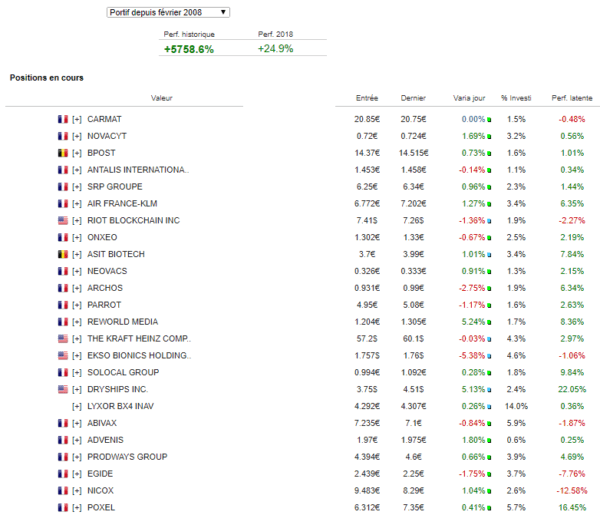Open the PRODWAYS GROUP stock link

[127, 457]
